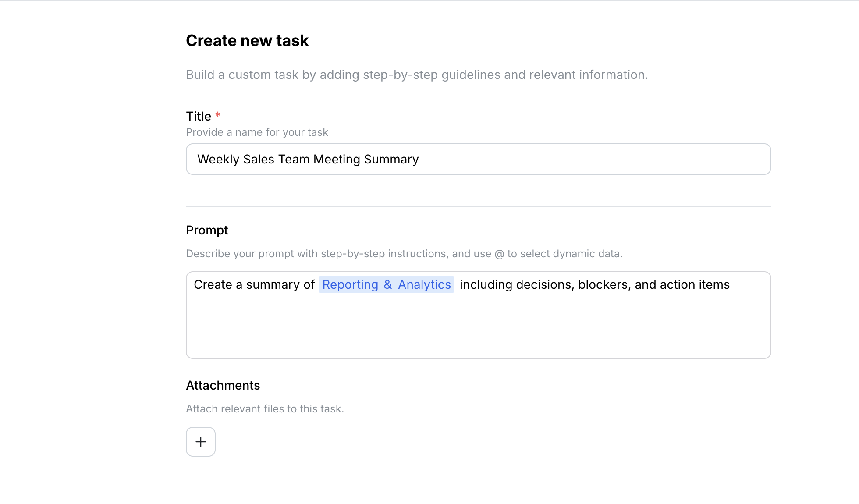The width and height of the screenshot is (859, 504).
Task: Click "Create a summary of" prompt text
Action: point(254,285)
